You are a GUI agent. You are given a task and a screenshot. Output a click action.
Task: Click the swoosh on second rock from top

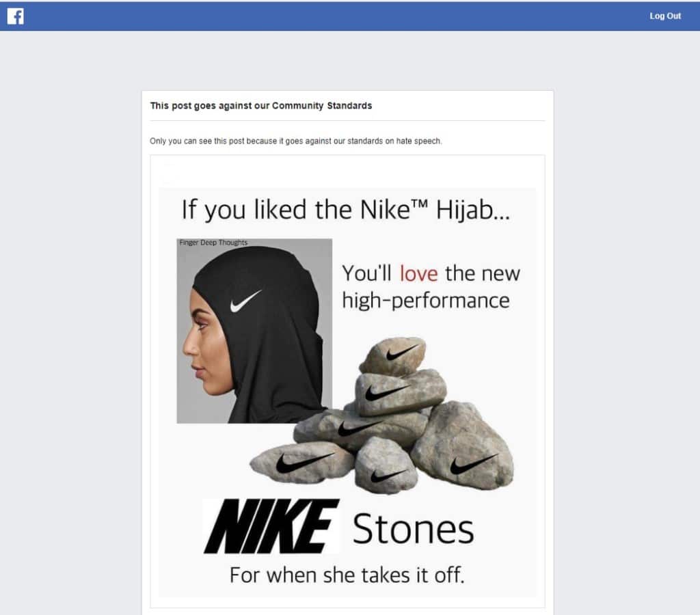(x=387, y=392)
